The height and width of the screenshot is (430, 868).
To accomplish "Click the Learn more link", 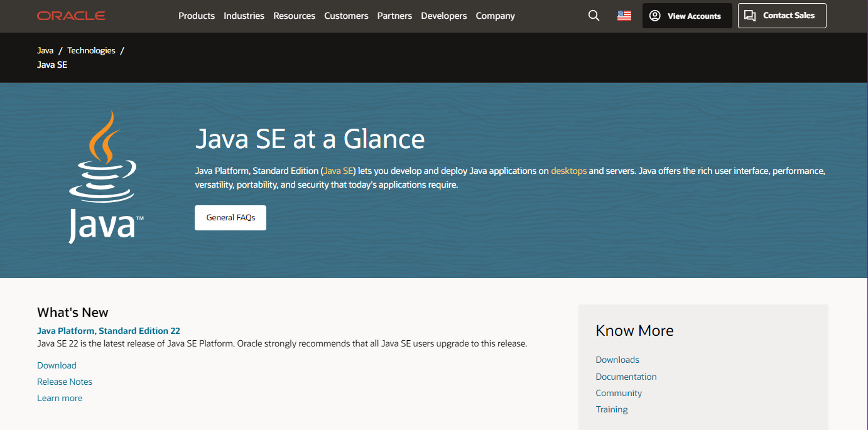I will point(60,398).
